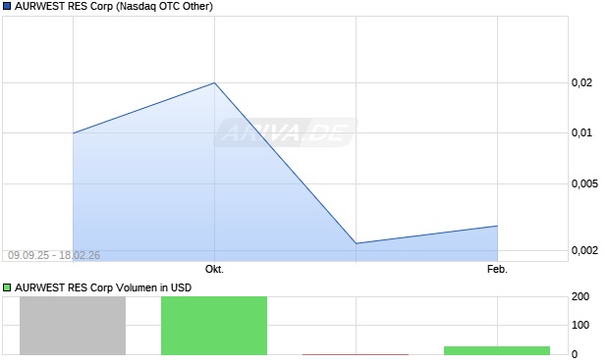The width and height of the screenshot is (609, 364).
Task: Click the Feb. axis label
Action: pos(497,269)
